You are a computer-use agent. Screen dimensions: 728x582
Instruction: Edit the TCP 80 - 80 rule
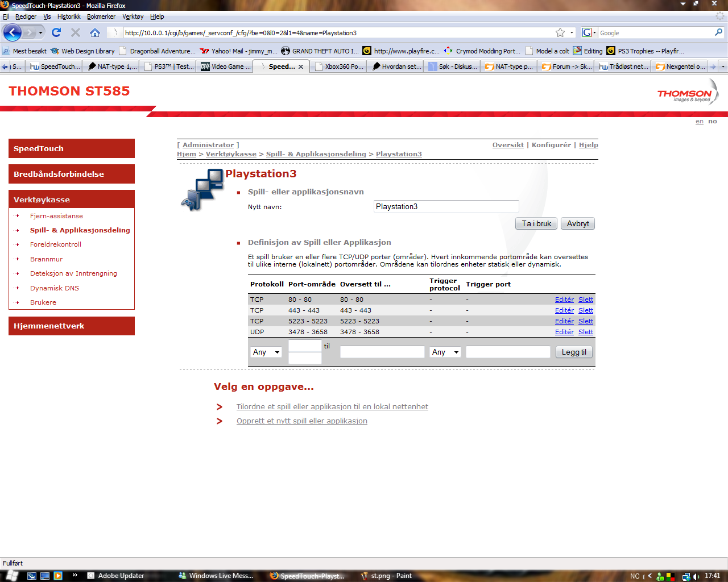click(x=564, y=300)
